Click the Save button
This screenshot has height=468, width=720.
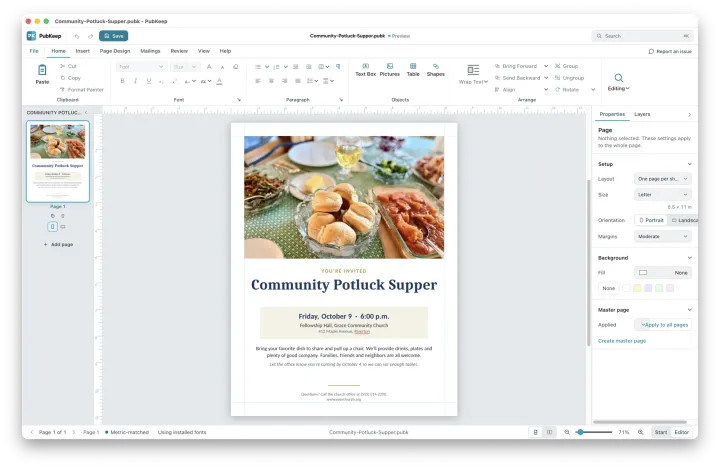pos(113,36)
